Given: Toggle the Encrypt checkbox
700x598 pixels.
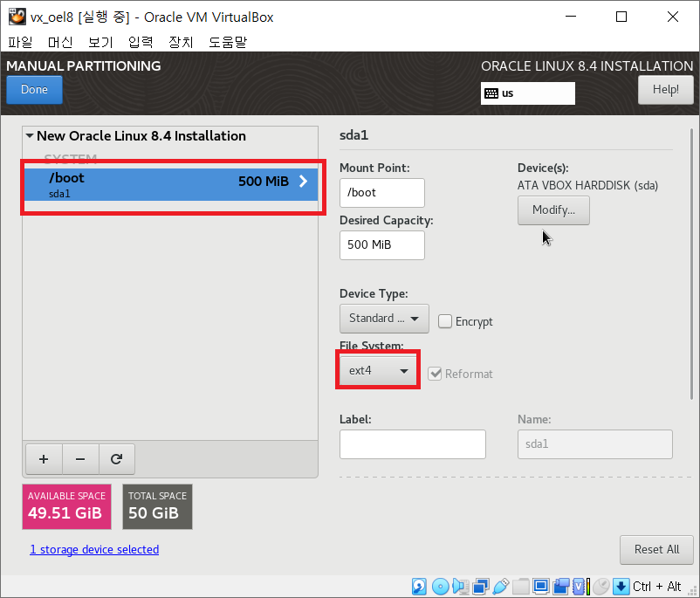Looking at the screenshot, I should coord(445,321).
